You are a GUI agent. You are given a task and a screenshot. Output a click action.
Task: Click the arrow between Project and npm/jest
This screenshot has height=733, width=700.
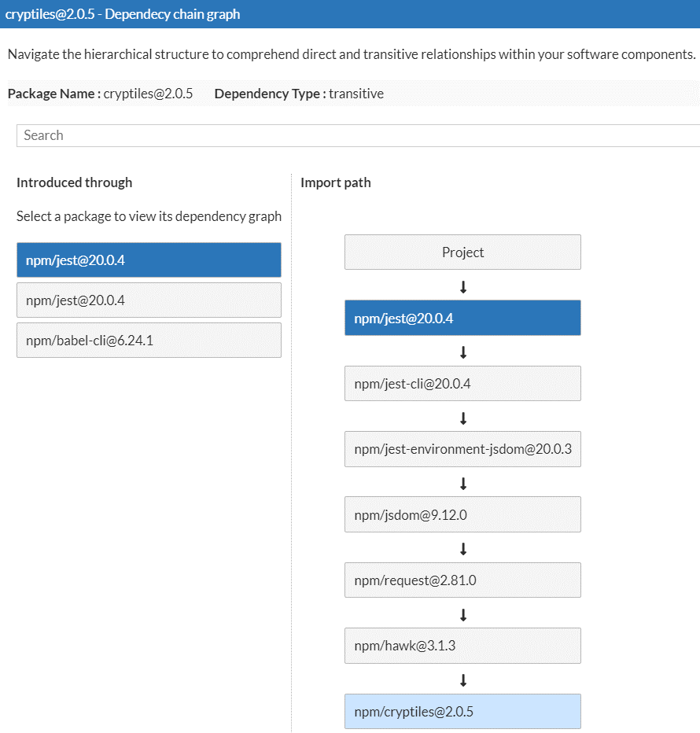click(462, 285)
